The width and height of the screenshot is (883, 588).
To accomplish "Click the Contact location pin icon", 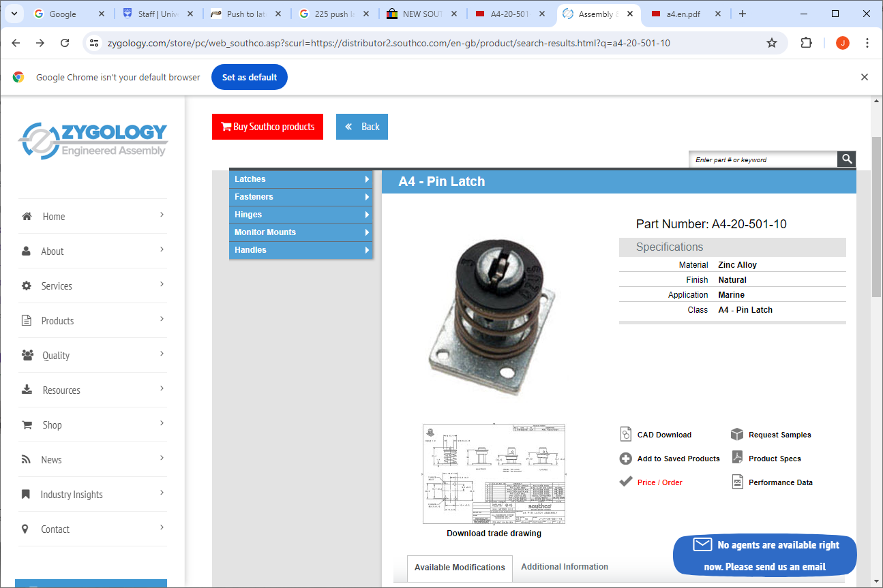I will coord(25,529).
